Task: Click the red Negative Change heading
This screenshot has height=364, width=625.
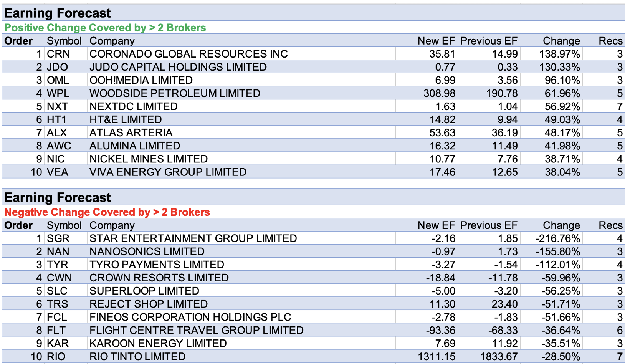Action: (x=107, y=212)
